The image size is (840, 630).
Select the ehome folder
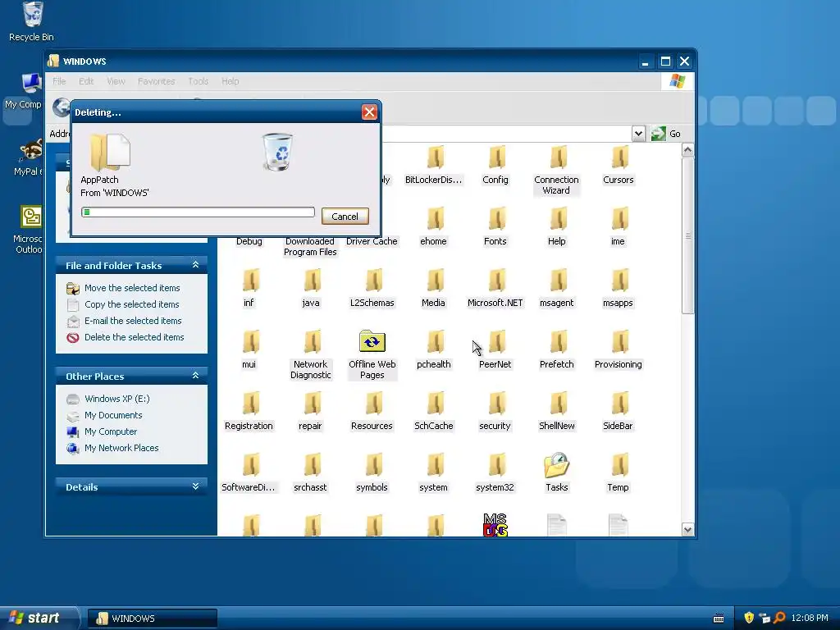tap(433, 226)
